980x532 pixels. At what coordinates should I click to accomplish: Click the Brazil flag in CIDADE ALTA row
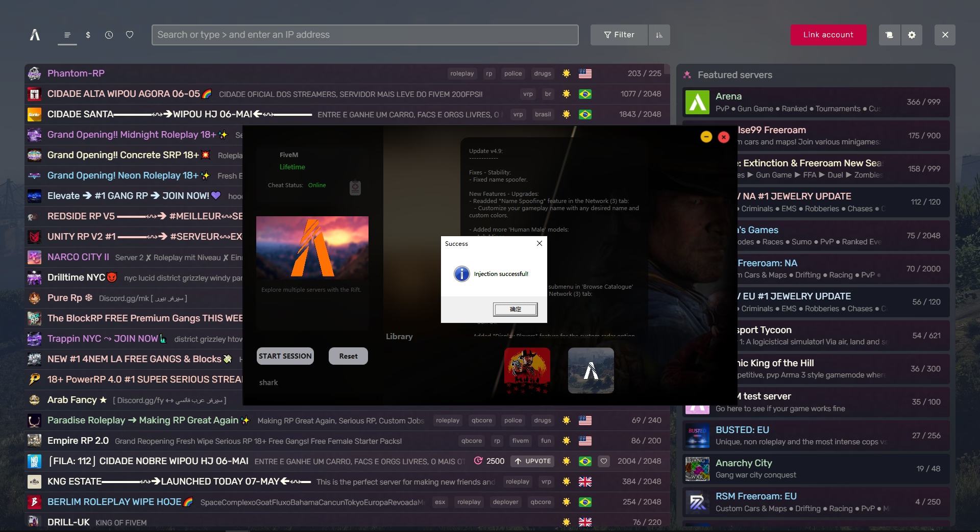585,94
